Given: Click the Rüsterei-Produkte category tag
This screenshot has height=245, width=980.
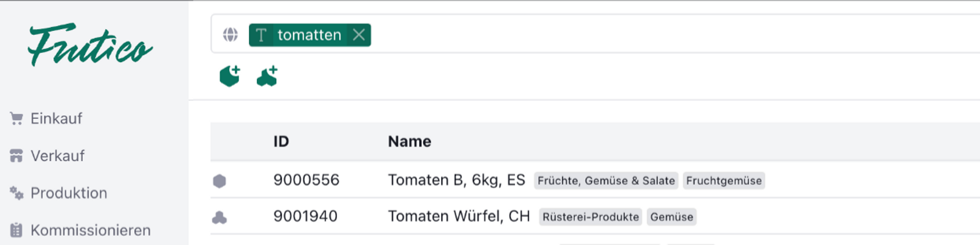Looking at the screenshot, I should (x=590, y=217).
